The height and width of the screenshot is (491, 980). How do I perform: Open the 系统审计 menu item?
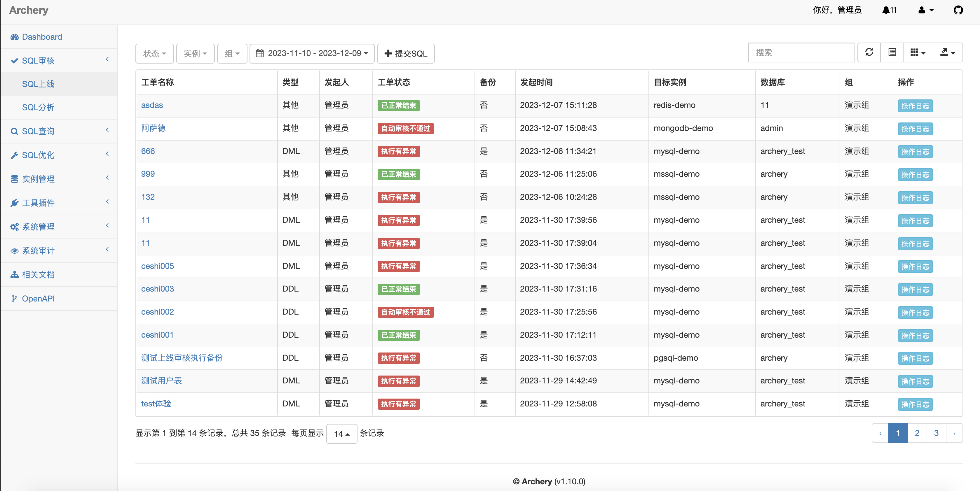coord(59,251)
